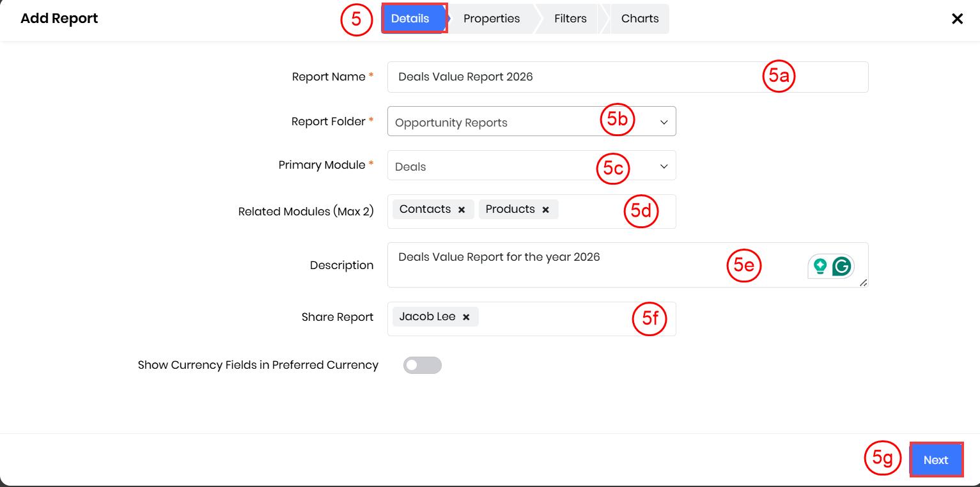The height and width of the screenshot is (487, 980).
Task: Switch to the Properties step tab
Action: (x=491, y=19)
